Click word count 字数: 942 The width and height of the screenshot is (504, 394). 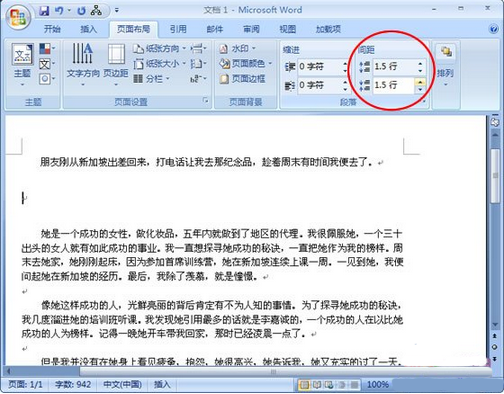(73, 385)
